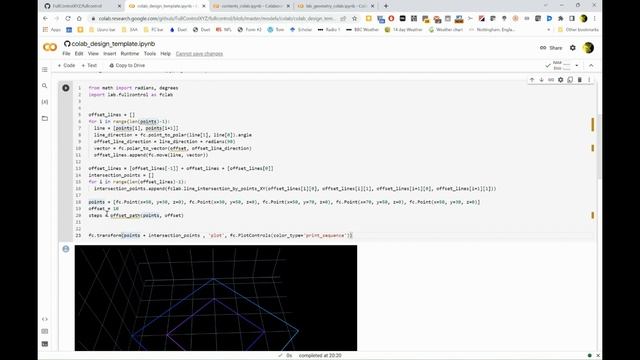The width and height of the screenshot is (640, 360).
Task: Open the Scholar bookmark
Action: 301,30
